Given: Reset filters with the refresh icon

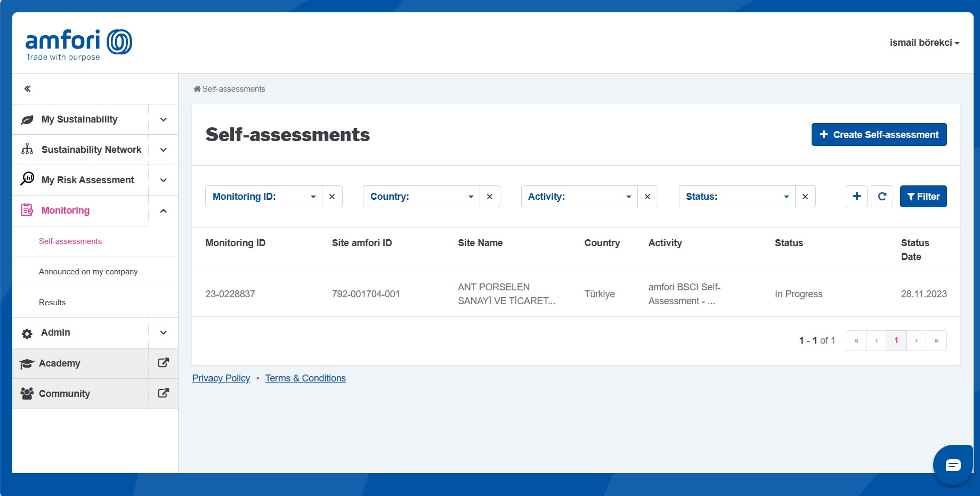Looking at the screenshot, I should [x=882, y=196].
